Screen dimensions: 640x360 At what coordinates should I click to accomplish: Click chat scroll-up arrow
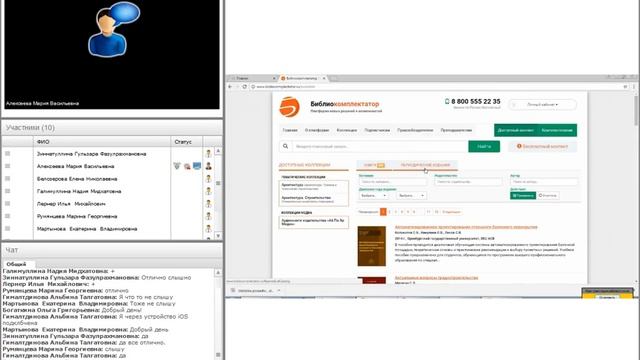(x=218, y=272)
